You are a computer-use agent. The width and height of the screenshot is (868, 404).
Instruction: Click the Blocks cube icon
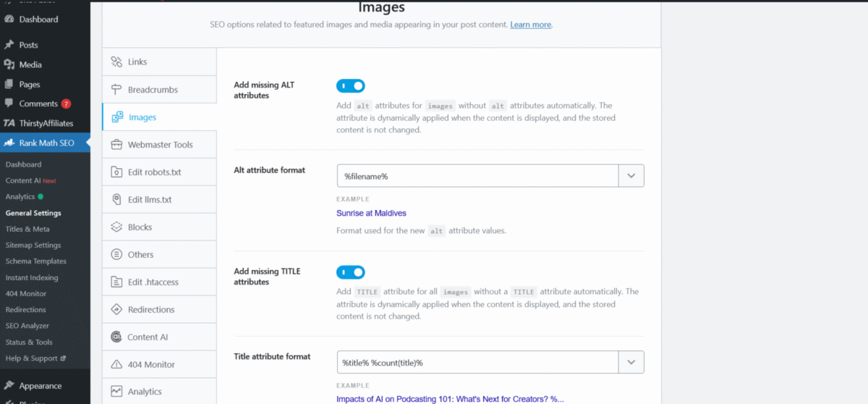[116, 227]
